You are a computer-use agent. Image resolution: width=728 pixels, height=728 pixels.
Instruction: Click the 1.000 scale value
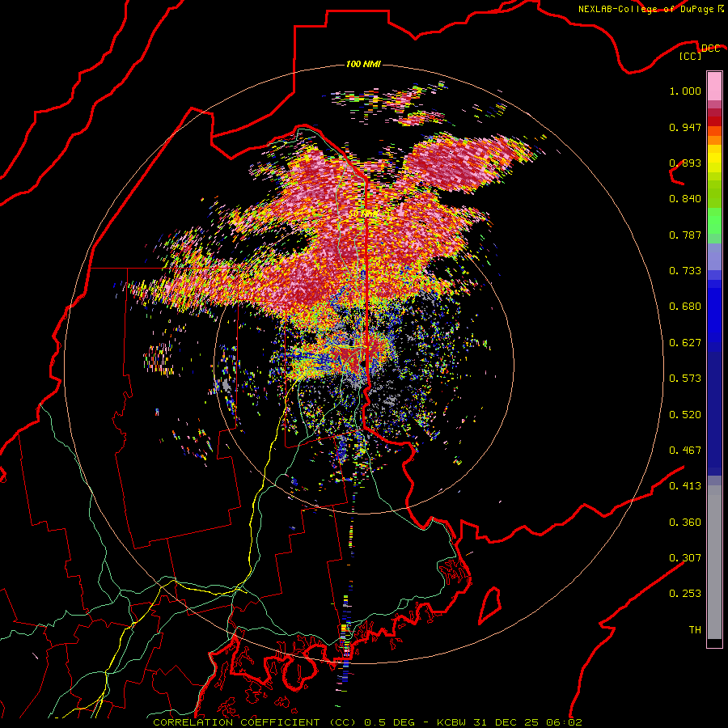[685, 91]
